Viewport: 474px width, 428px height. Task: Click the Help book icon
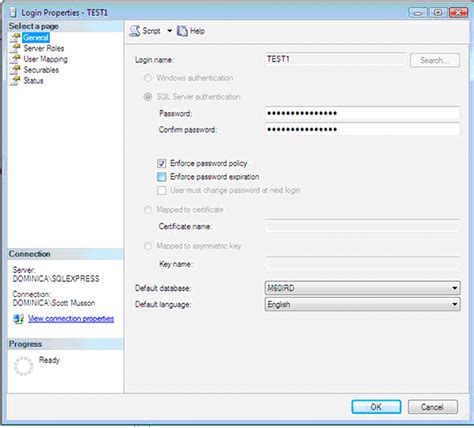[182, 31]
